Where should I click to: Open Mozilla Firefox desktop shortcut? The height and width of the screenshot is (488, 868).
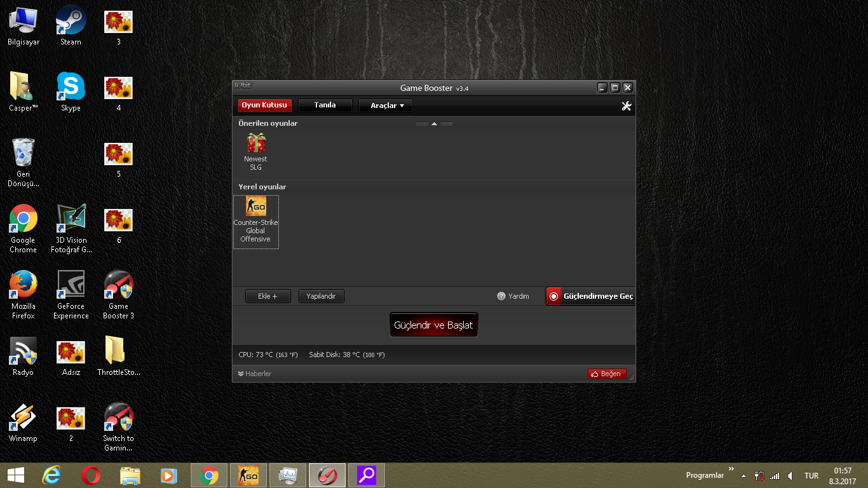[24, 295]
